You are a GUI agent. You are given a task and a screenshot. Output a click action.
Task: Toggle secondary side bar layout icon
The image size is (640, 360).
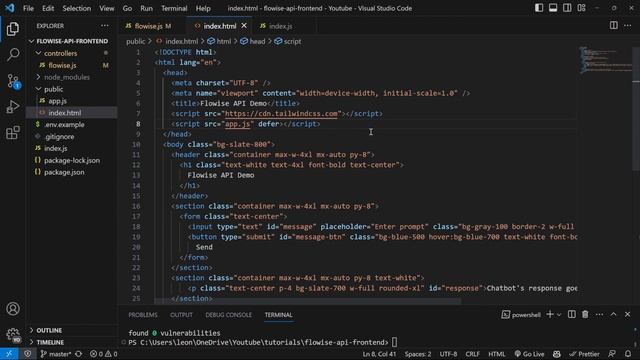click(567, 8)
